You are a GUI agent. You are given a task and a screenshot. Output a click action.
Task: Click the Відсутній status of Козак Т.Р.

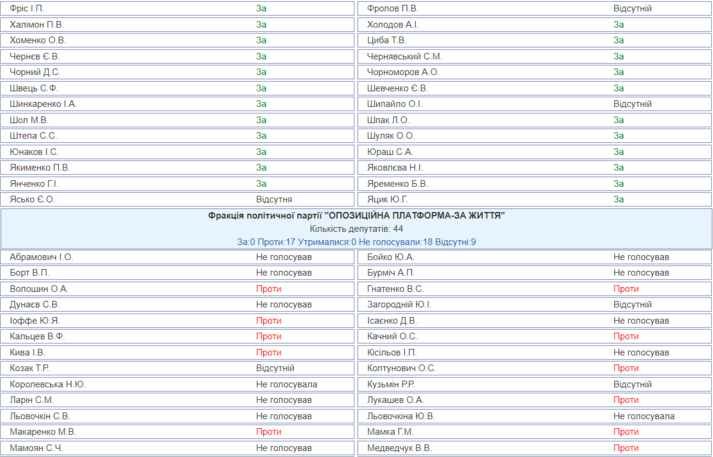click(x=275, y=368)
